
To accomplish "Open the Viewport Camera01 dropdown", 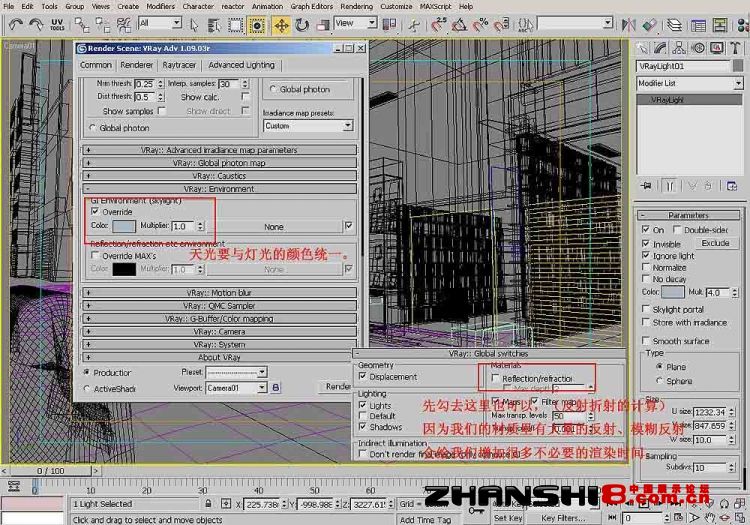I will (236, 388).
